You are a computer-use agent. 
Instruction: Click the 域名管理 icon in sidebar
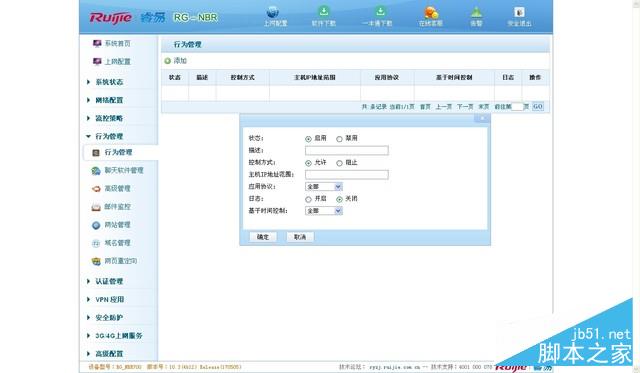tap(96, 243)
